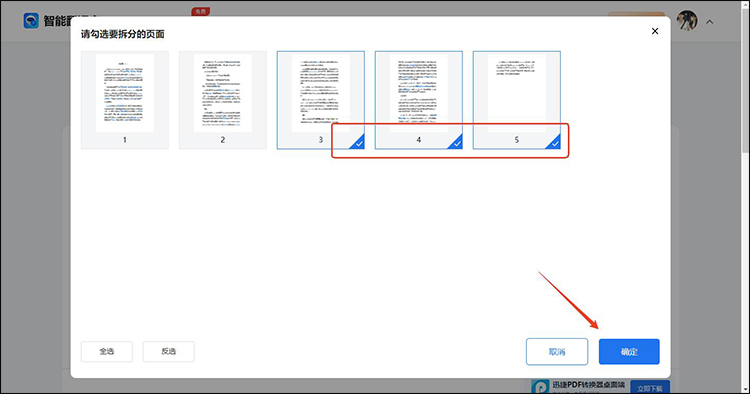Uncheck the checkmark on page 5

pyautogui.click(x=554, y=142)
